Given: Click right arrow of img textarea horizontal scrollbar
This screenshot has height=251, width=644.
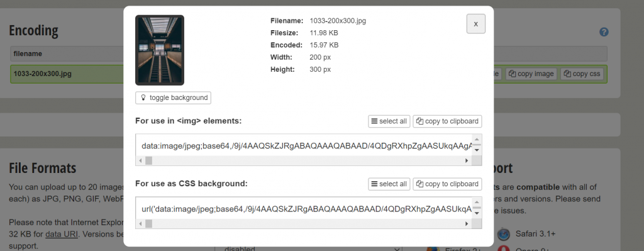Looking at the screenshot, I should point(467,160).
